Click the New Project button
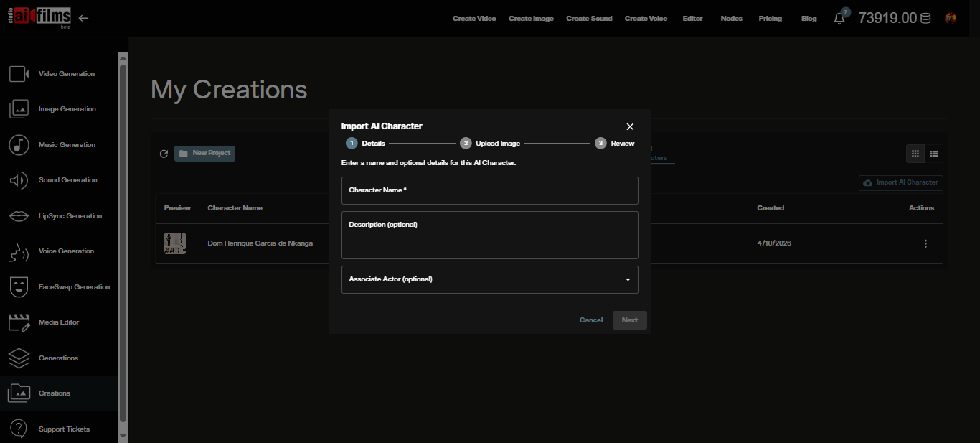 204,153
